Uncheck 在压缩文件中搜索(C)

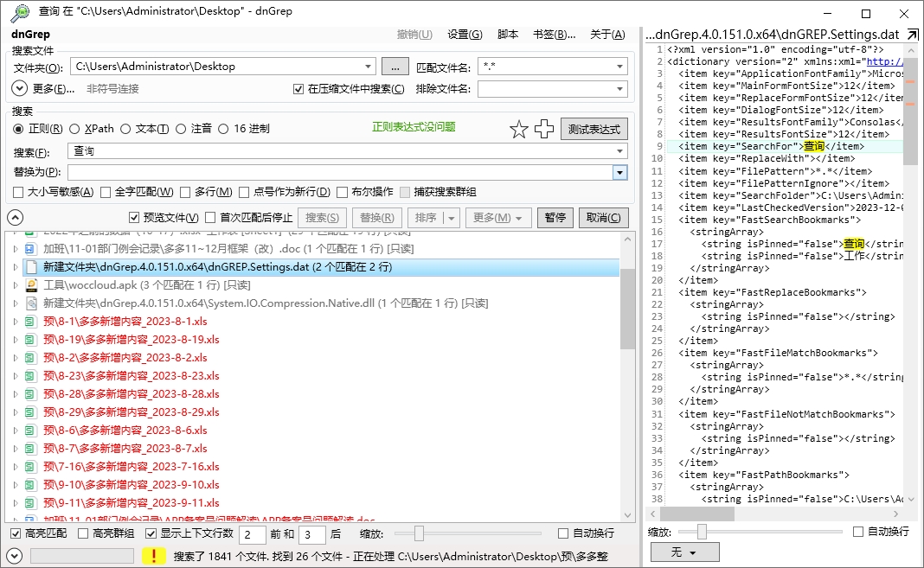[297, 89]
